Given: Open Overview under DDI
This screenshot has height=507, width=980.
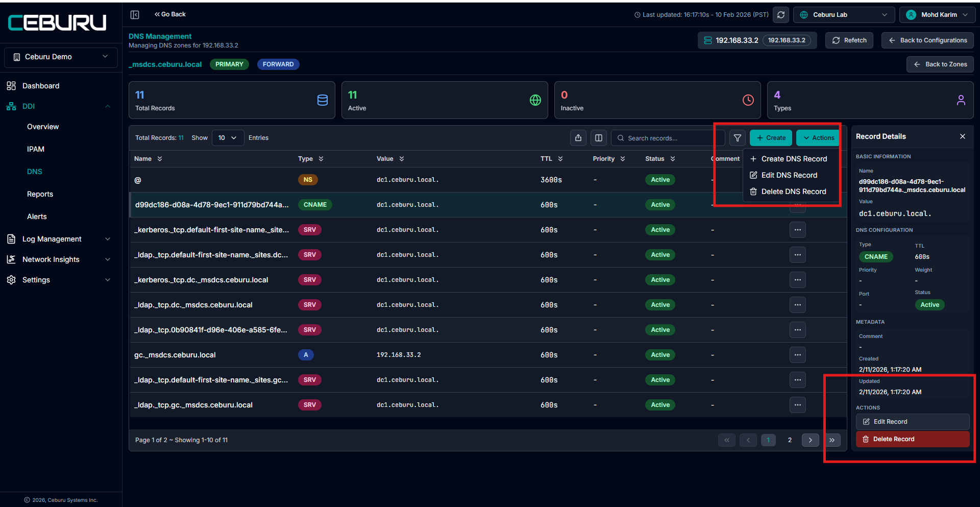Looking at the screenshot, I should (43, 127).
